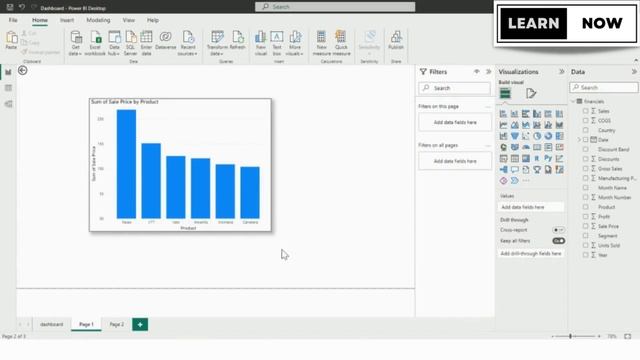This screenshot has width=640, height=360.
Task: Select the Line chart visualization icon
Action: pos(504,125)
